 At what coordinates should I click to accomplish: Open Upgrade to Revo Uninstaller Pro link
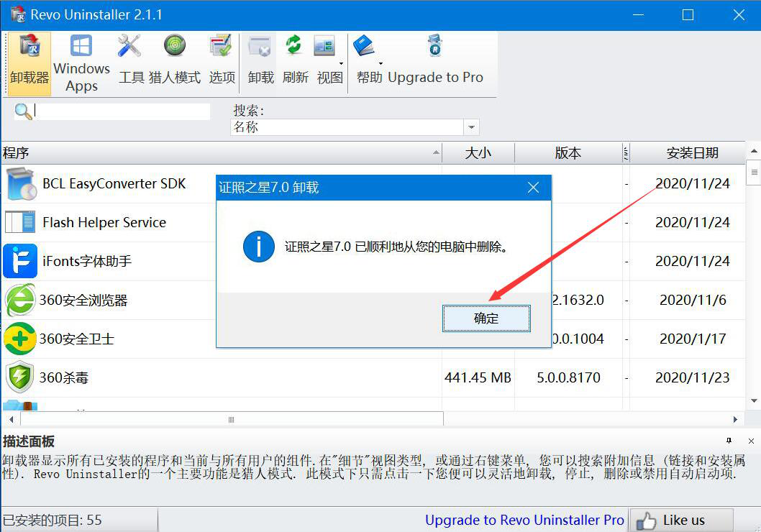(524, 520)
